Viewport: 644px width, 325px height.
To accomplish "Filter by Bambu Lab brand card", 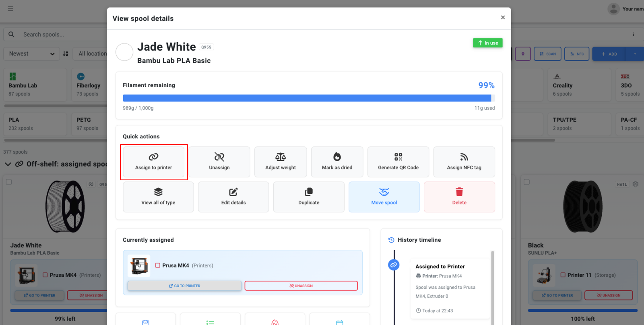I will (x=35, y=84).
